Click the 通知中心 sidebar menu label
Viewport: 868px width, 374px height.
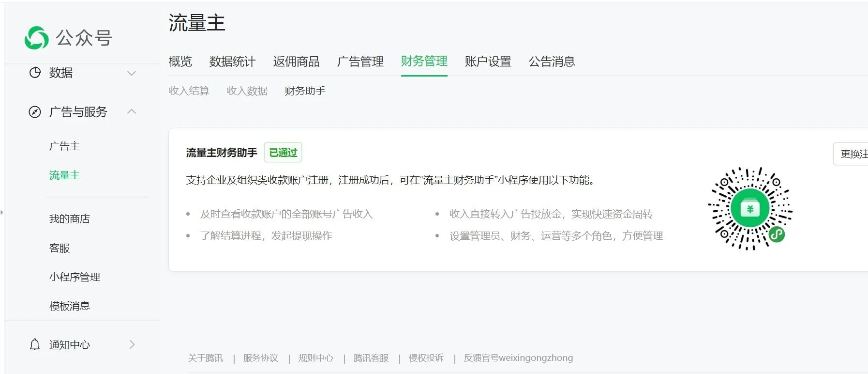(70, 344)
